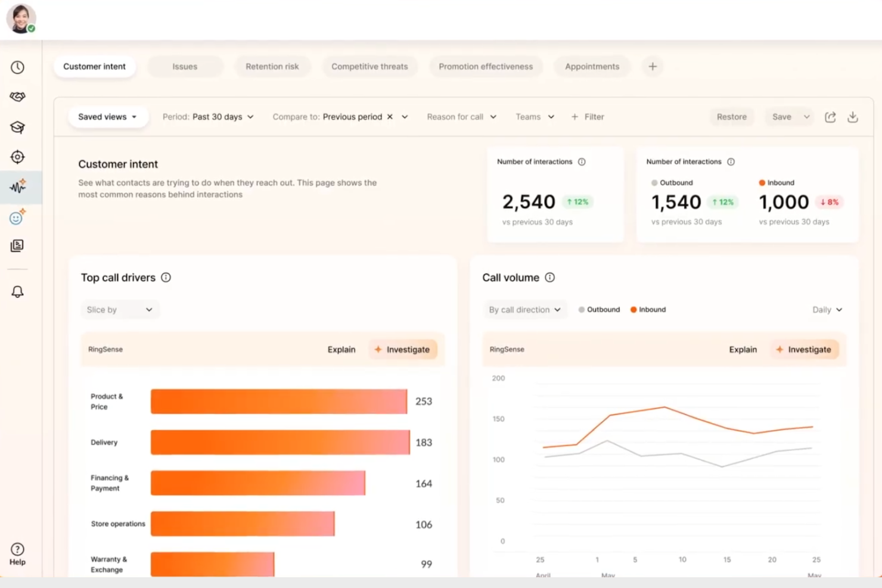
Task: Open the Saved views dropdown
Action: (x=108, y=117)
